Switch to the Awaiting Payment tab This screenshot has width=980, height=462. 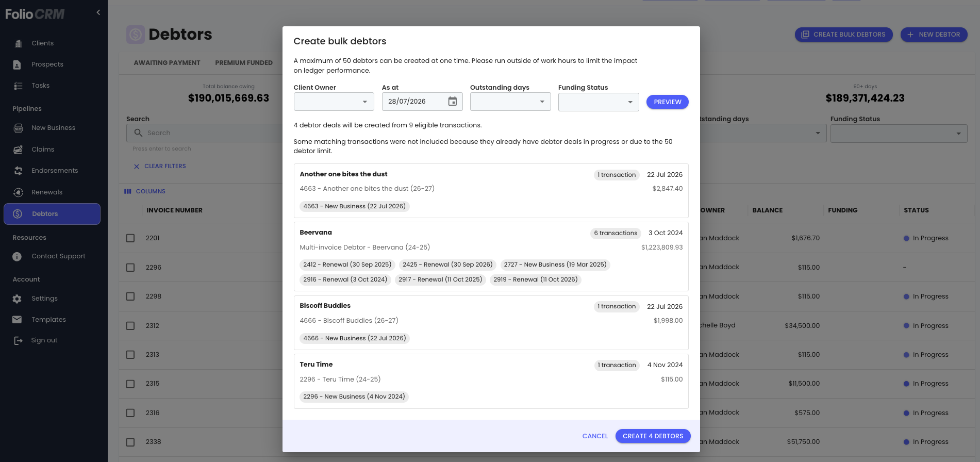(167, 63)
